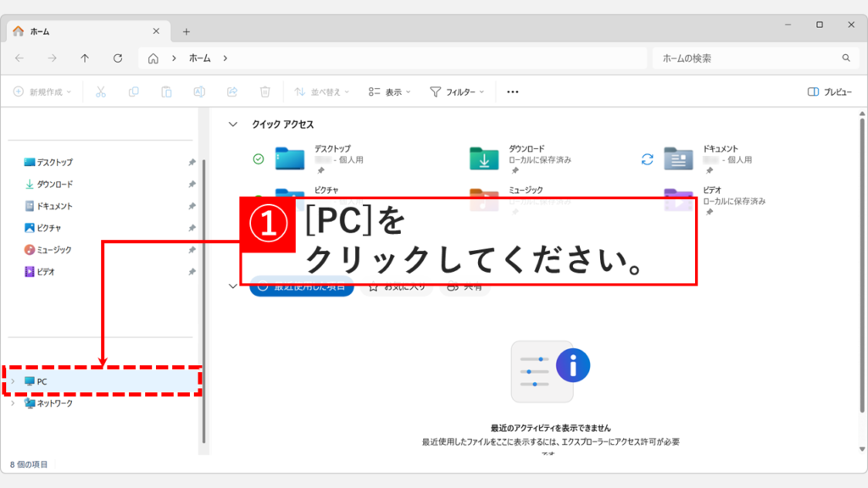The width and height of the screenshot is (868, 488).
Task: Open the 表示 view options dropdown
Action: click(x=391, y=91)
